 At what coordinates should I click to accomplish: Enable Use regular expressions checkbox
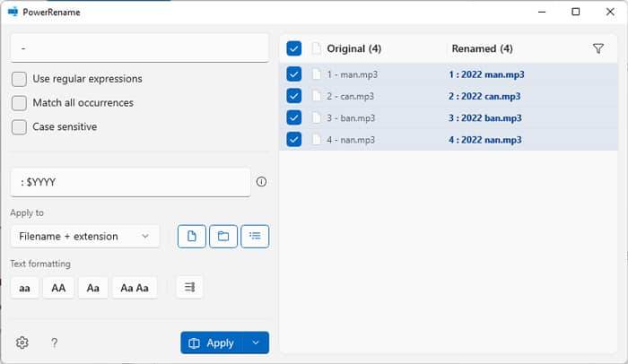[x=19, y=79]
